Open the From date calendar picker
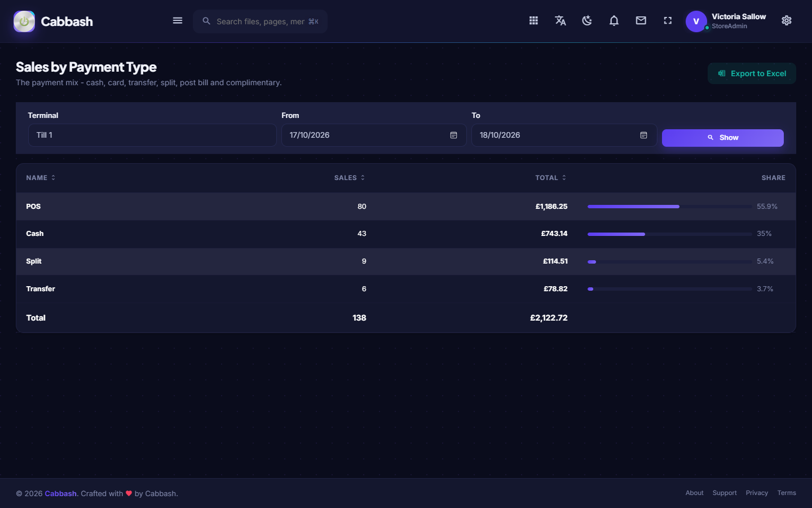Image resolution: width=812 pixels, height=508 pixels. tap(453, 135)
